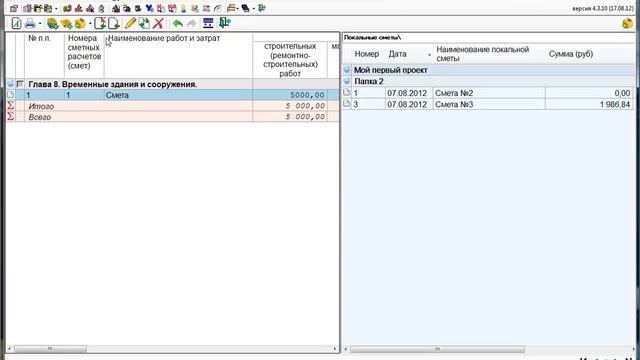Viewport: 640px width, 360px height.
Task: Click the page icon with red mark and green arrow
Action: 100,23
